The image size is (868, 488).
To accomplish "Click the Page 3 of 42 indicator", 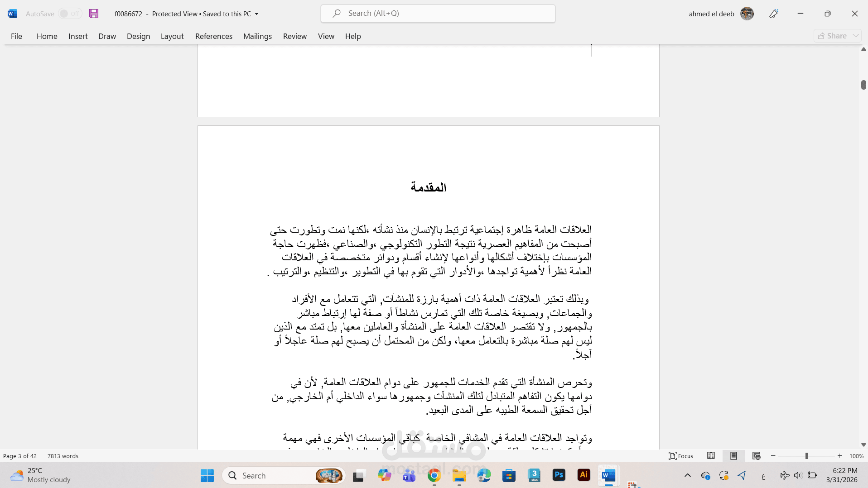I will [x=20, y=456].
